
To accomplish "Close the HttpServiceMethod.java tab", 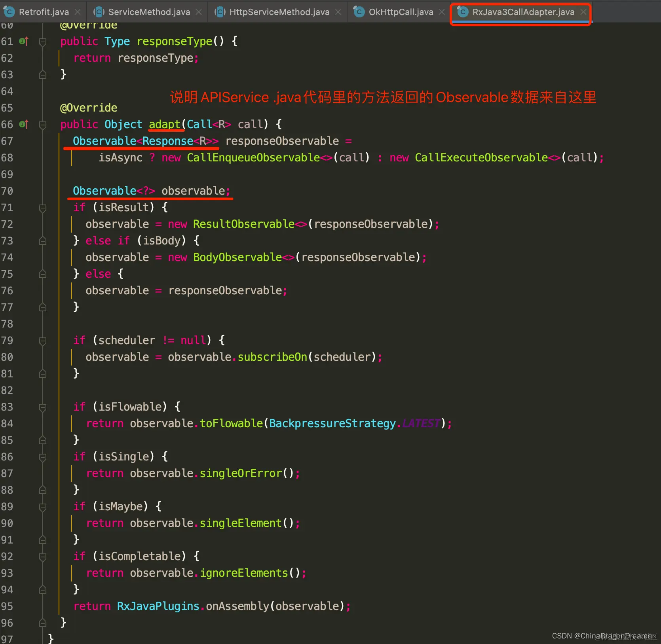I will [x=338, y=12].
